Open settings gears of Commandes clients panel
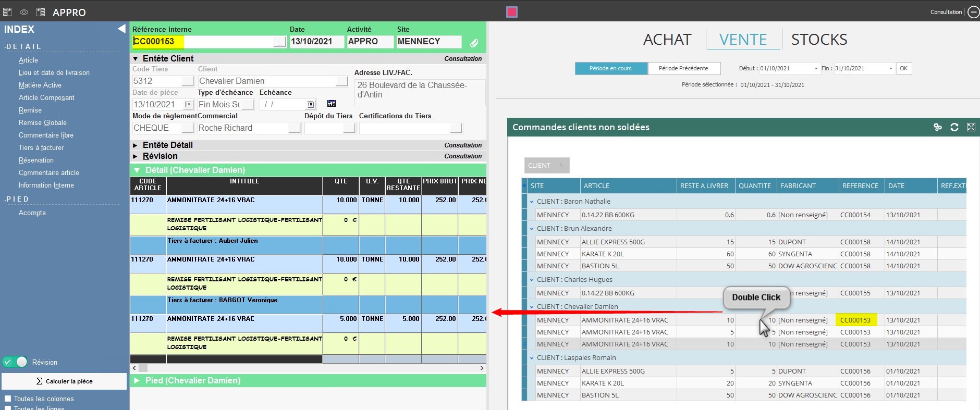This screenshot has width=980, height=410. (x=937, y=127)
